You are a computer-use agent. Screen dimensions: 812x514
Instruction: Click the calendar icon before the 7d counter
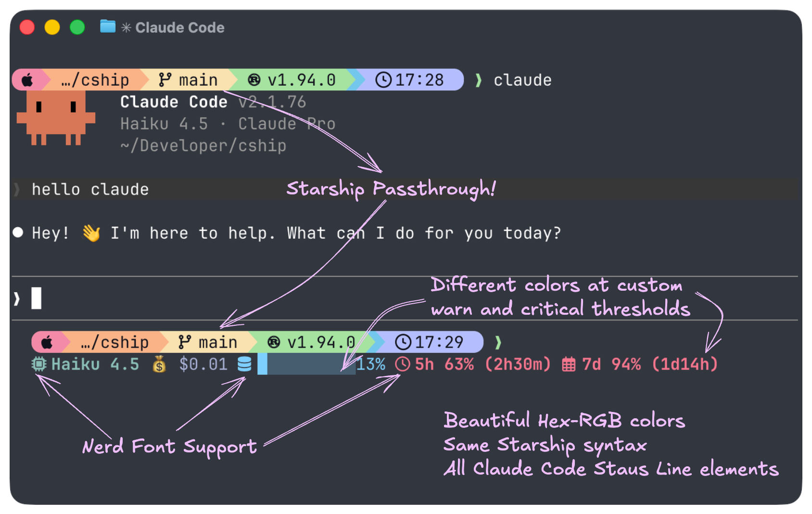coord(568,364)
